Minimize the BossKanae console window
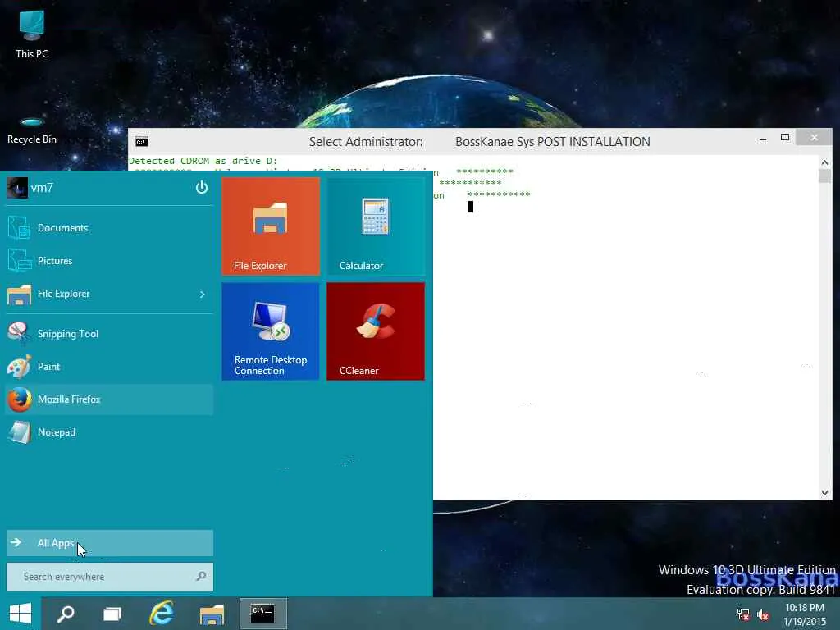840x630 pixels. pyautogui.click(x=763, y=139)
